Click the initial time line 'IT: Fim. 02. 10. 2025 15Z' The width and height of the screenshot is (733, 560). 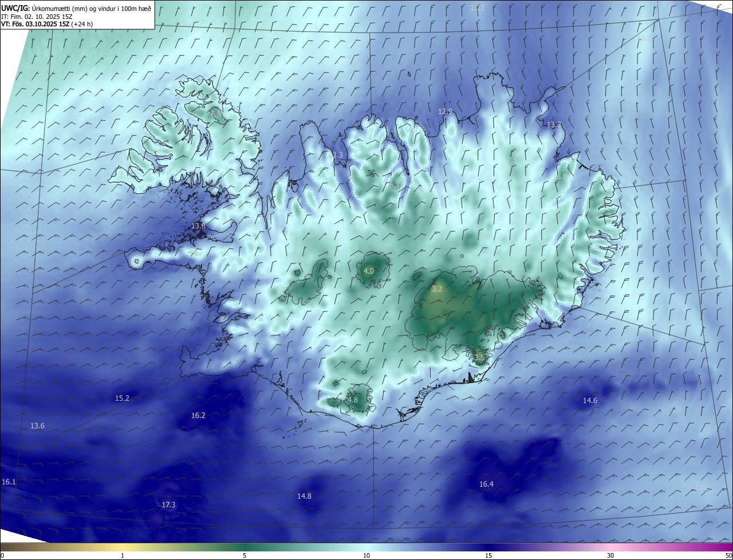point(37,17)
